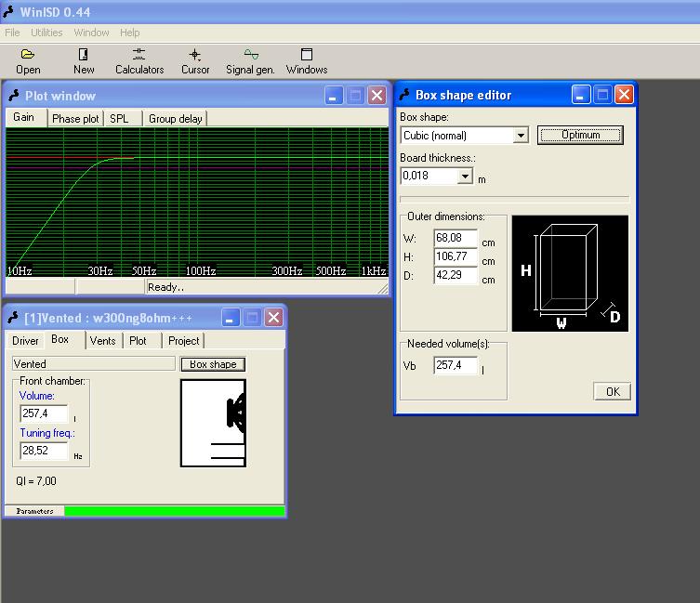Switch to the Vents tab
700x603 pixels.
pos(102,341)
